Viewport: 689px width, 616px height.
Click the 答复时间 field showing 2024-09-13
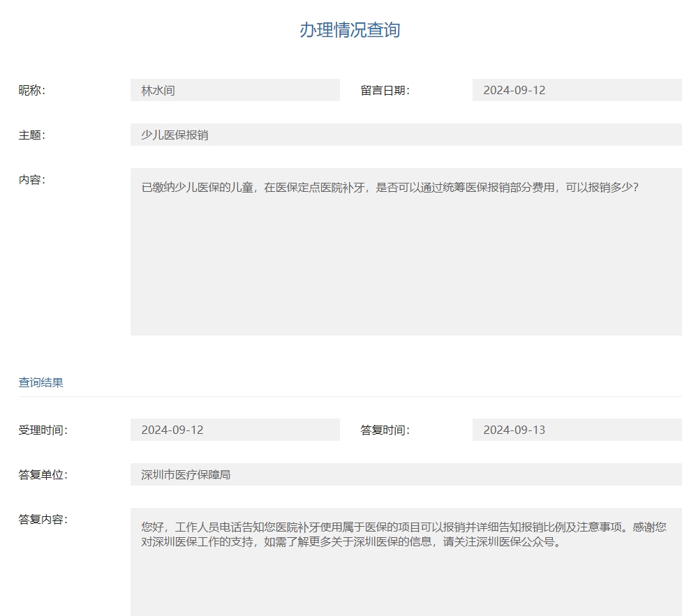(577, 430)
